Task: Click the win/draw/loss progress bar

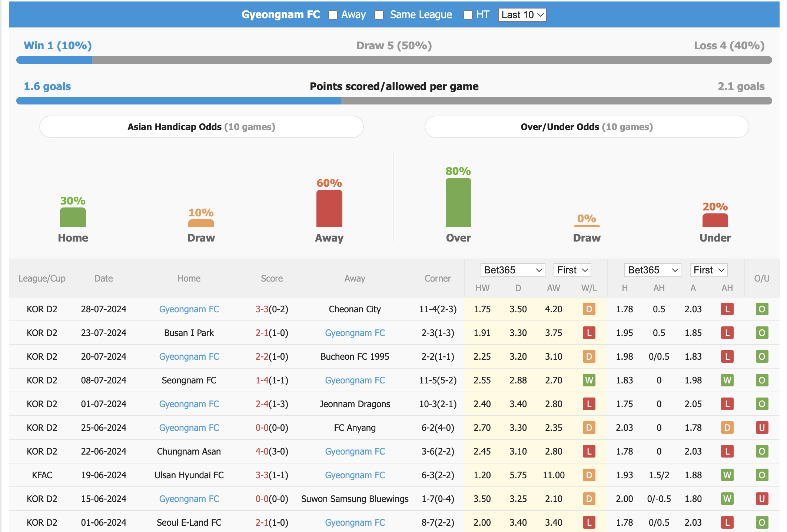Action: (394, 60)
